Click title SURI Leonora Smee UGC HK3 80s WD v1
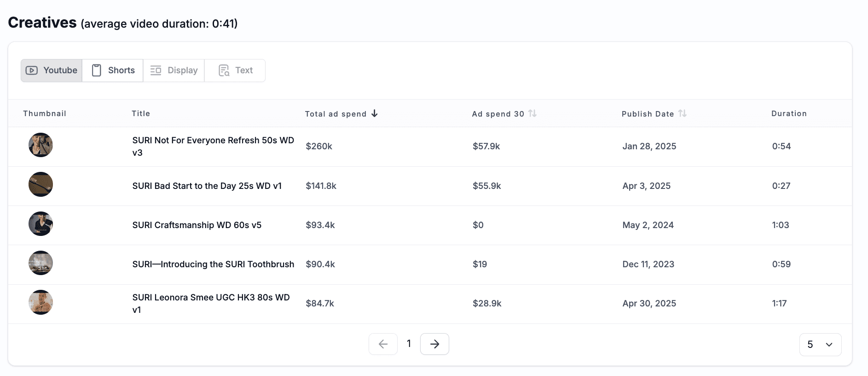868x376 pixels. (x=211, y=304)
